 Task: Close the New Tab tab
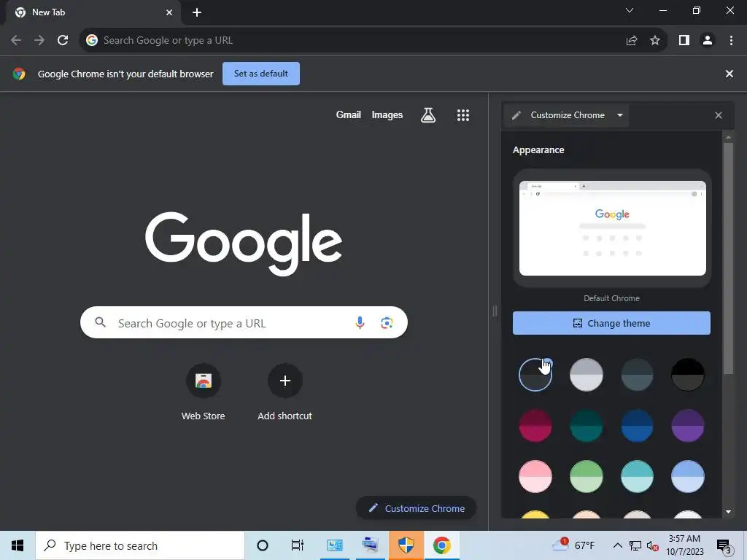169,12
